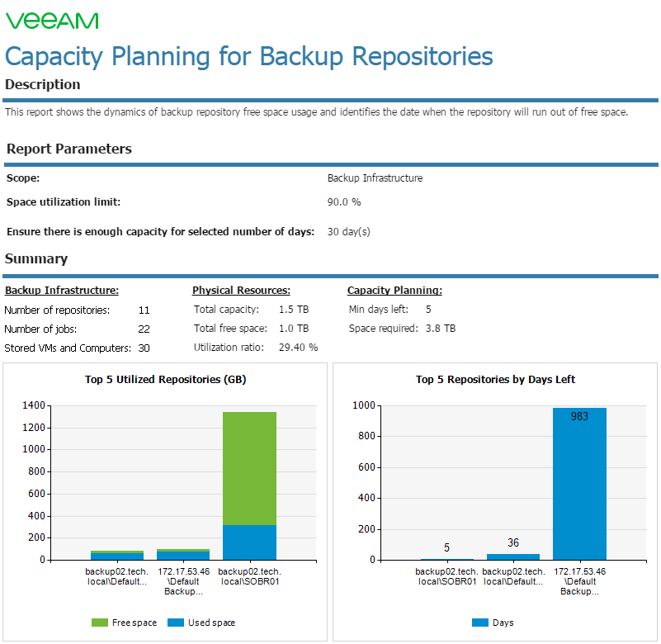The image size is (661, 644).
Task: Select the utilization ratio '29.40 %'
Action: pos(299,348)
